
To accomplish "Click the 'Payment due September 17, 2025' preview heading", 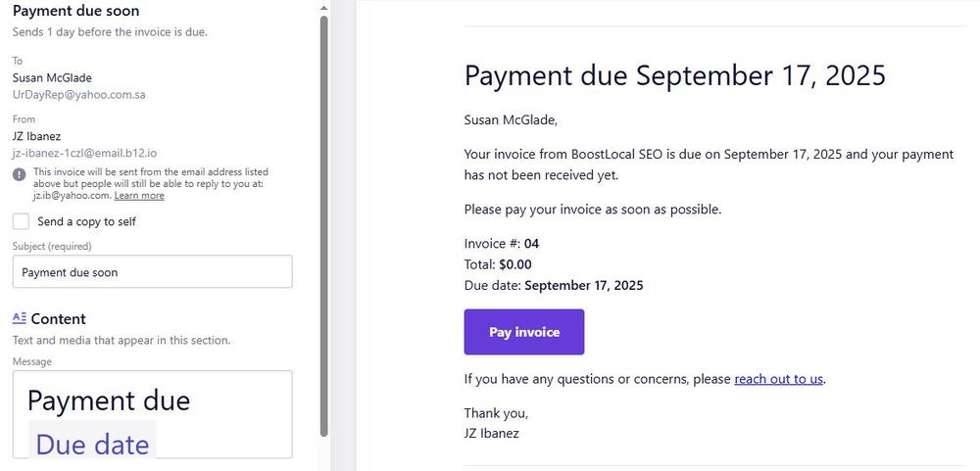I will pos(674,75).
